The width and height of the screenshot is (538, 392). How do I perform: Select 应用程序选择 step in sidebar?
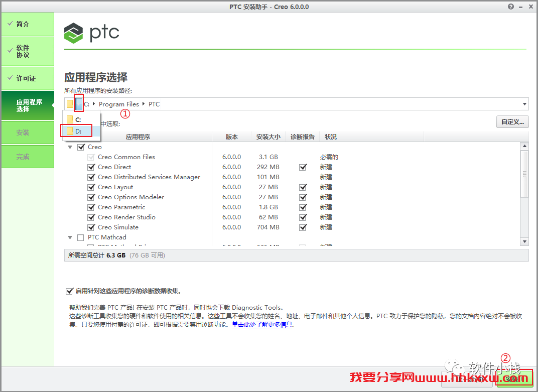[x=28, y=105]
